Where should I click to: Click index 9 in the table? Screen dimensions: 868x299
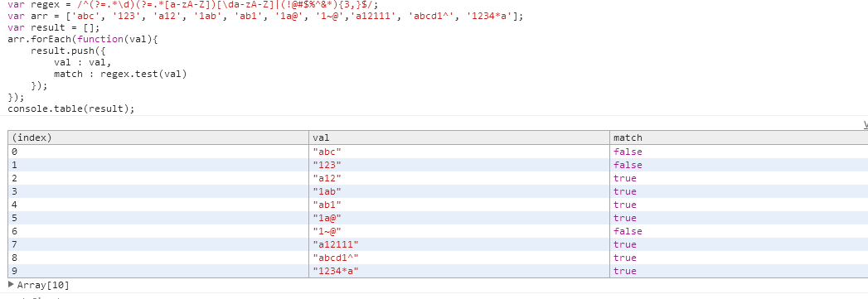tap(158, 271)
